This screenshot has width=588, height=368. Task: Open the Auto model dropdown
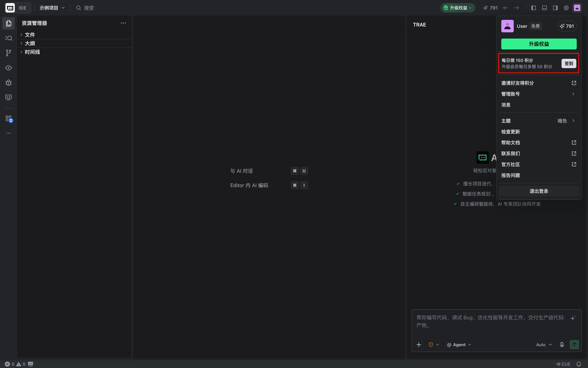point(544,345)
